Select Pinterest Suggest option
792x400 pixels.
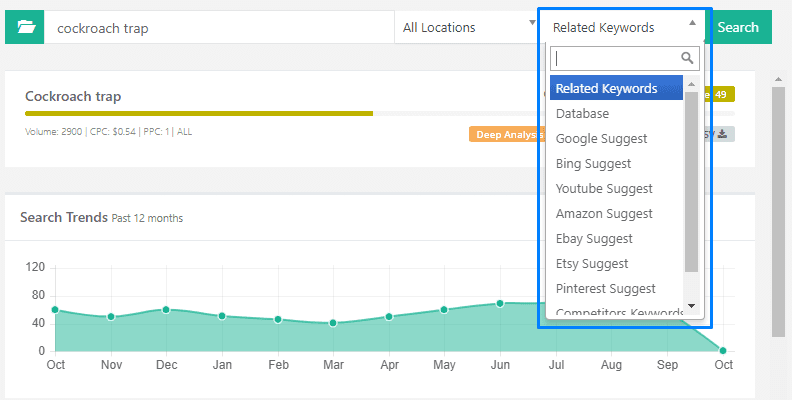pyautogui.click(x=605, y=289)
